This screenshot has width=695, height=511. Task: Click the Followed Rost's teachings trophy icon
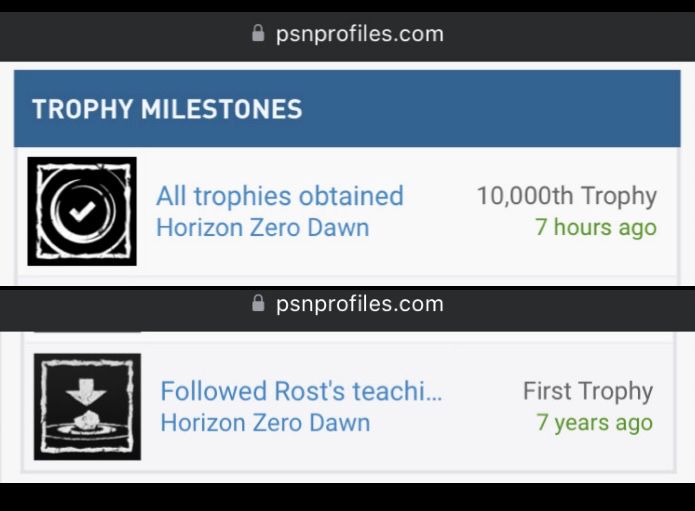click(87, 406)
